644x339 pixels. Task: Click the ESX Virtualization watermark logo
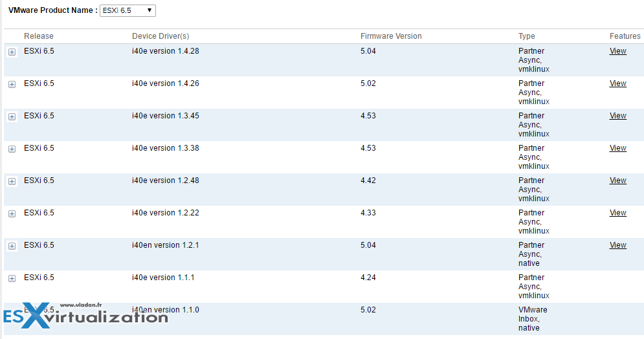click(86, 315)
